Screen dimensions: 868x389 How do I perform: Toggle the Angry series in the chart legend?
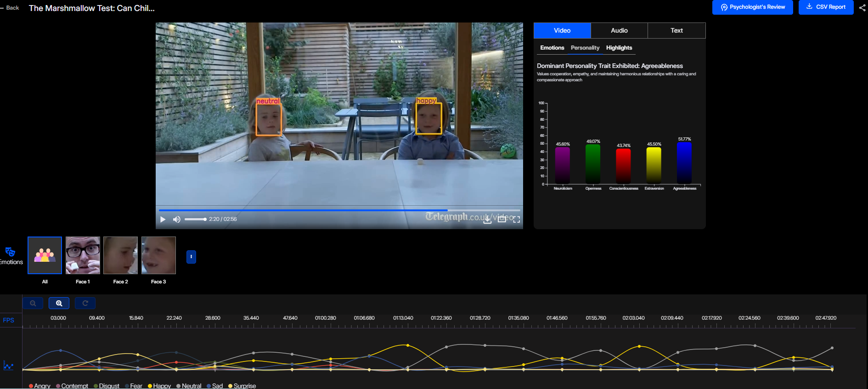pyautogui.click(x=39, y=386)
